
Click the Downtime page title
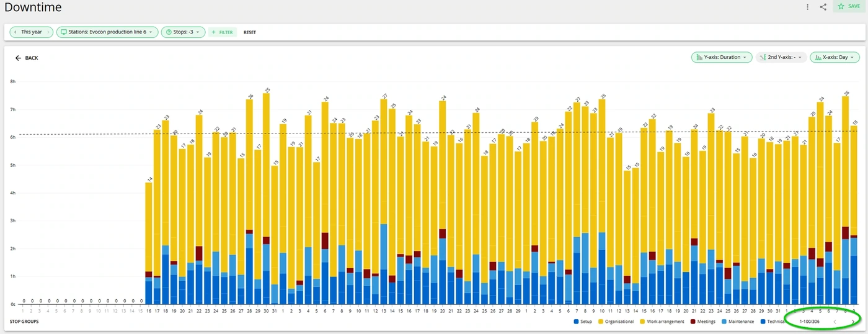32,7
